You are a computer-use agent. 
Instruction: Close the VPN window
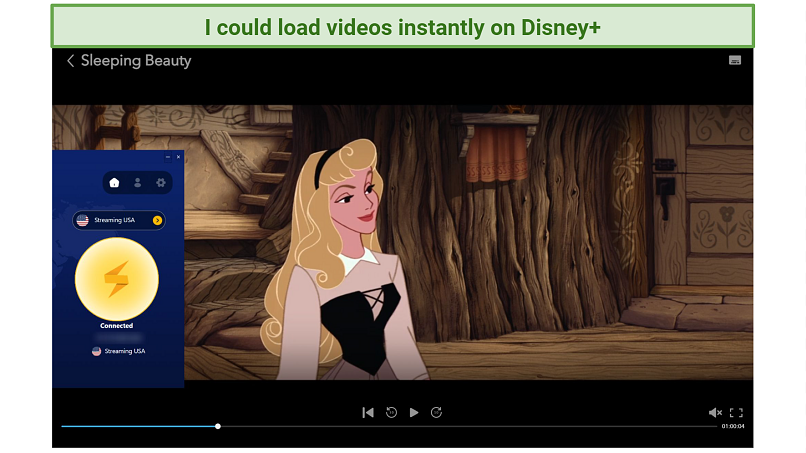click(x=178, y=157)
